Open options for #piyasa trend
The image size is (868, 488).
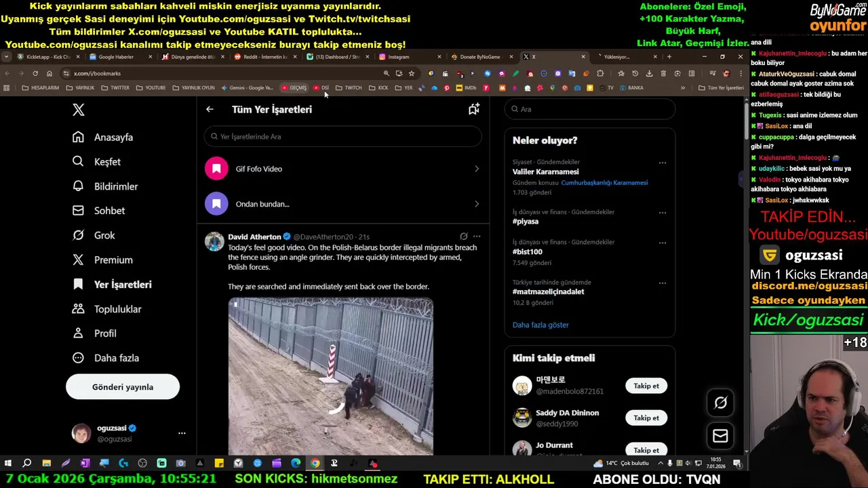click(663, 212)
